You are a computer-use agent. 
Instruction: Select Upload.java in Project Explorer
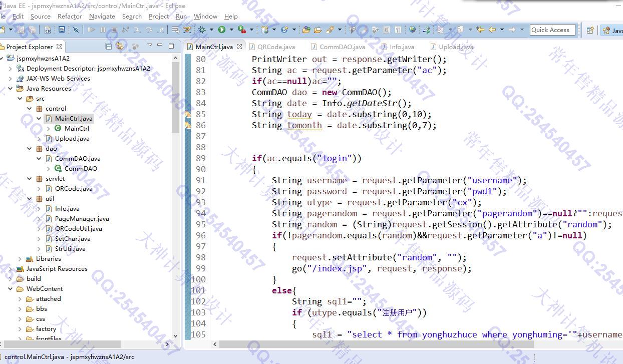pyautogui.click(x=72, y=139)
